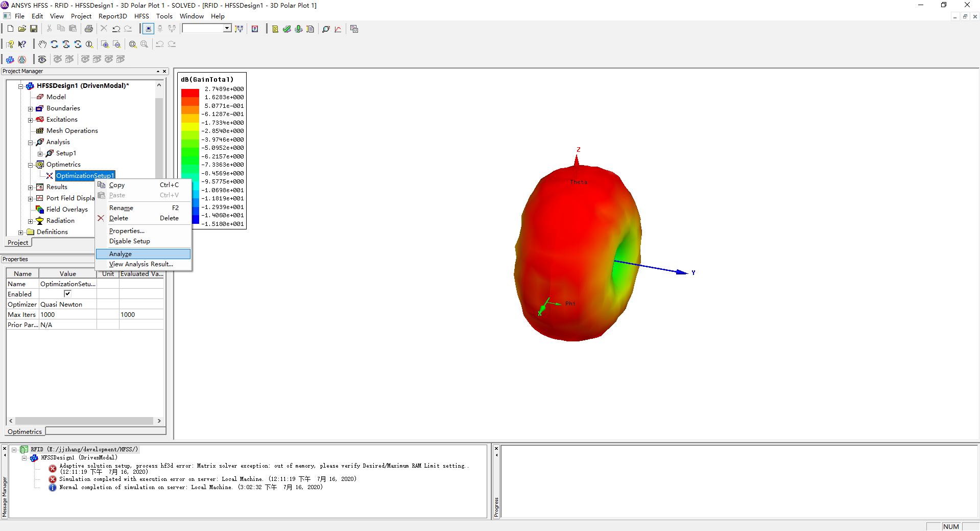Open the job queue Q icon

click(255, 29)
